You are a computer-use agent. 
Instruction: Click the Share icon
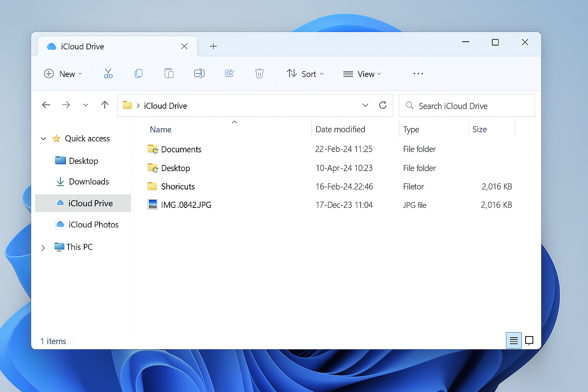click(229, 73)
